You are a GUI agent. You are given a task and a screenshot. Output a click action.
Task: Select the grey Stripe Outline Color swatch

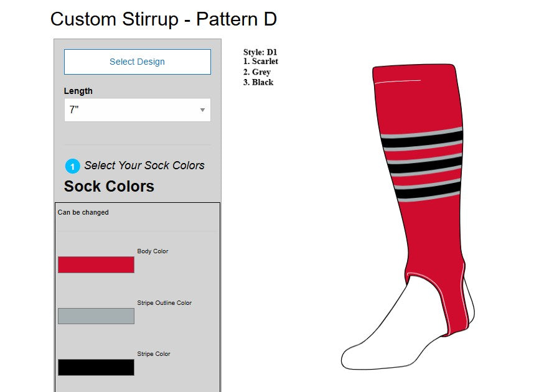[96, 316]
